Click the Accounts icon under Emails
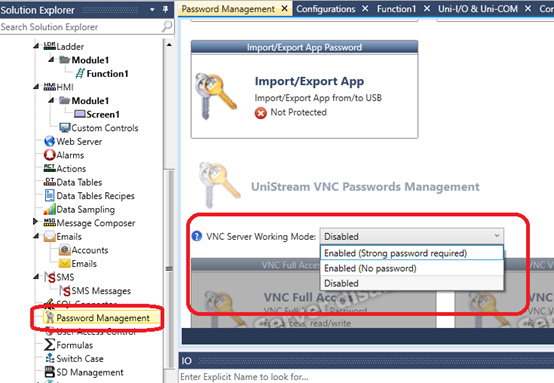Image resolution: width=554 pixels, height=383 pixels. (65, 250)
